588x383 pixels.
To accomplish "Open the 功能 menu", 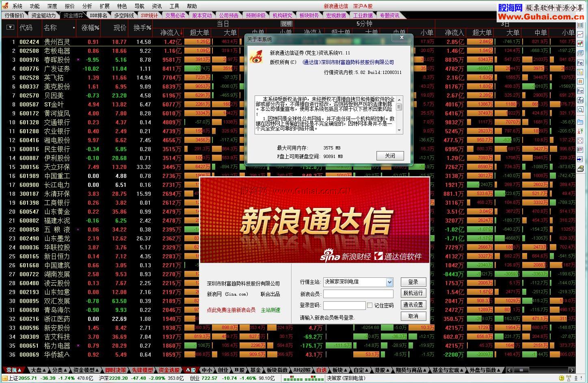I will click(35, 6).
